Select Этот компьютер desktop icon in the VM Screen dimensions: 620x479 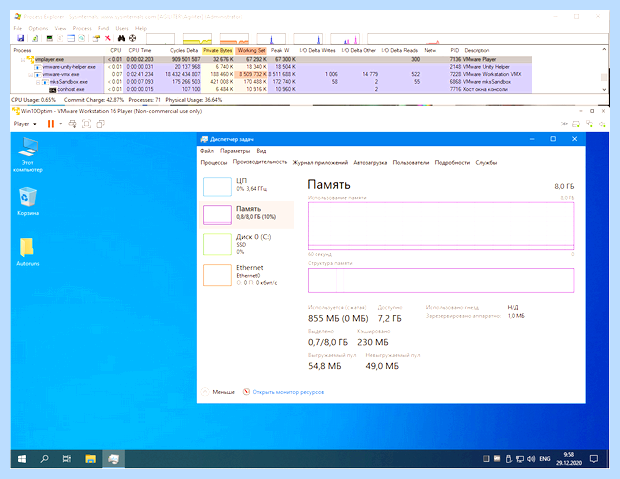(28, 155)
